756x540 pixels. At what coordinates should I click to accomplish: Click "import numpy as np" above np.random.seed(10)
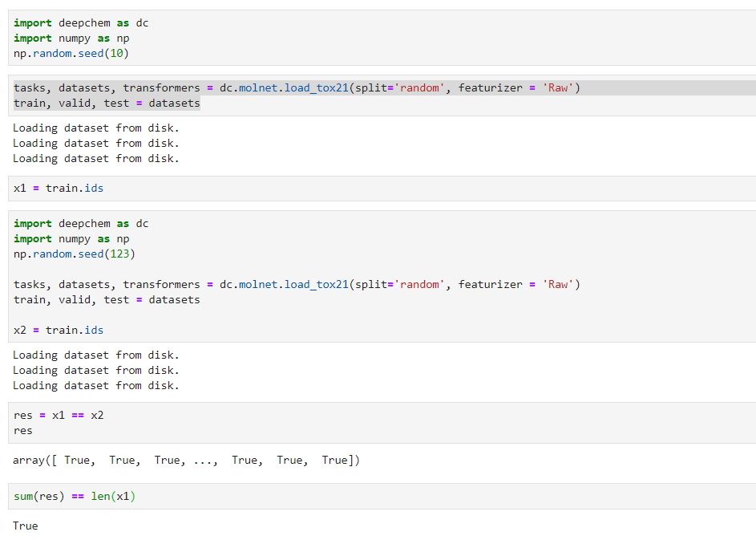[71, 39]
